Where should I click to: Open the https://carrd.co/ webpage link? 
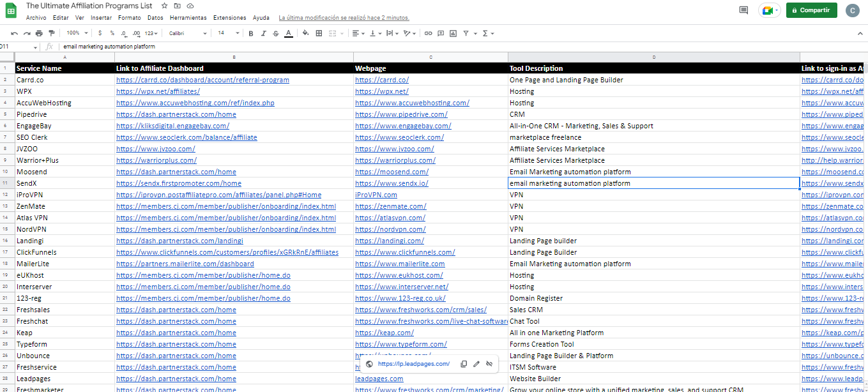coord(382,80)
